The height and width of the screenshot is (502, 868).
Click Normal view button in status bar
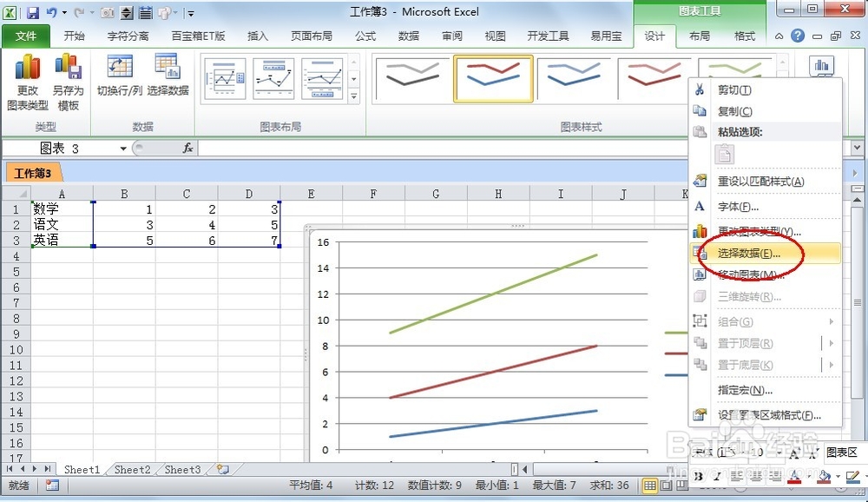click(649, 485)
